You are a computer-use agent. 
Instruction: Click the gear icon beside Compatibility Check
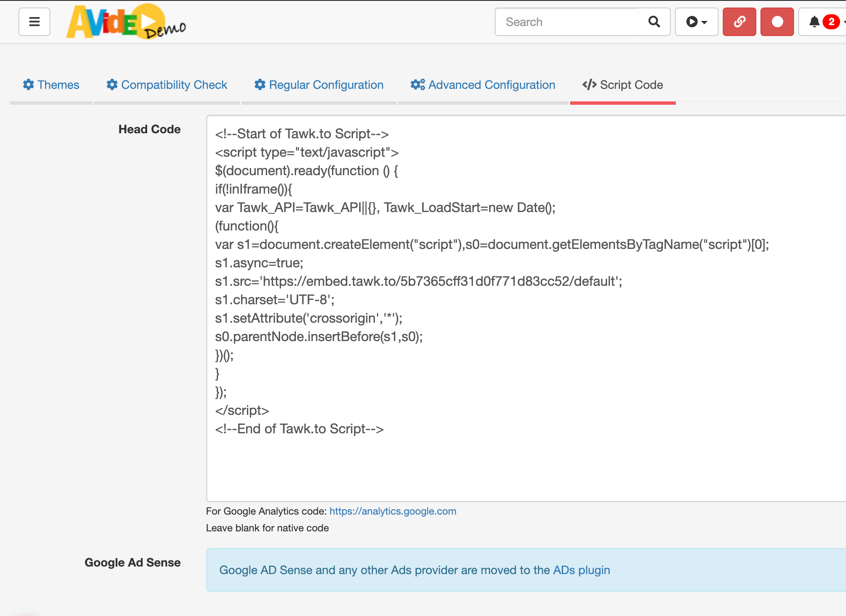pos(112,85)
